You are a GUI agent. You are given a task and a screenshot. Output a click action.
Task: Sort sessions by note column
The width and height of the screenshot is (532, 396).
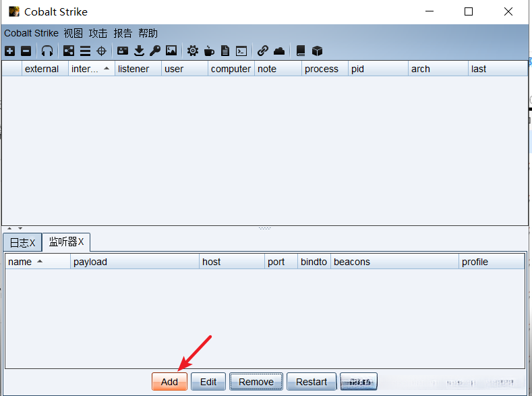click(x=278, y=69)
